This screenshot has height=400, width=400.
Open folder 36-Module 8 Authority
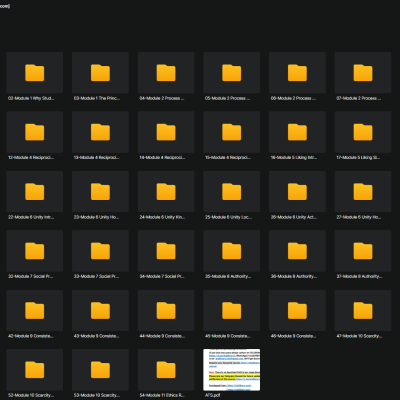tap(297, 251)
